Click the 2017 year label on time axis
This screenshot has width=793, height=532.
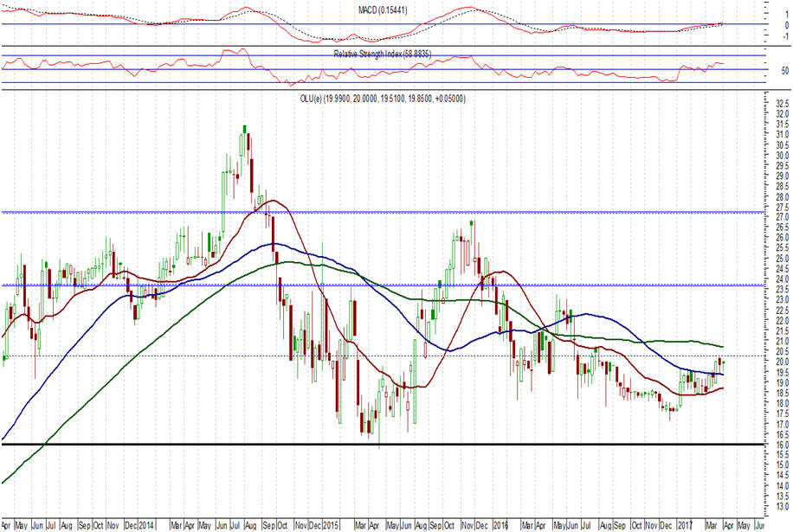point(685,525)
